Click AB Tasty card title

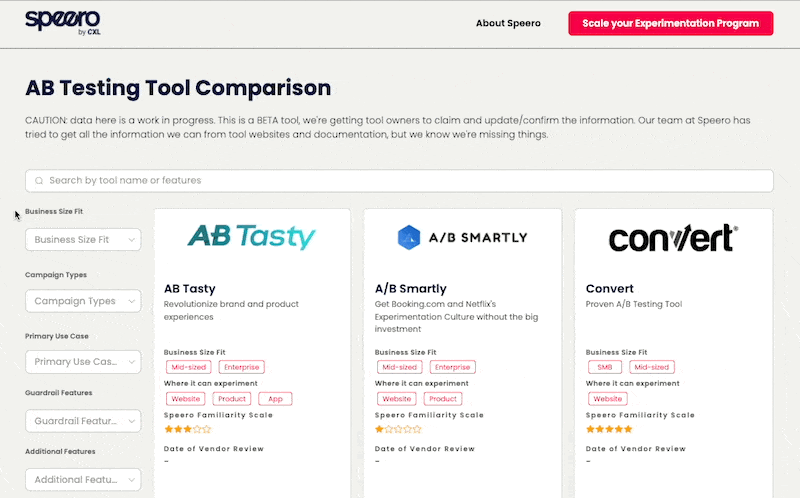pyautogui.click(x=190, y=289)
